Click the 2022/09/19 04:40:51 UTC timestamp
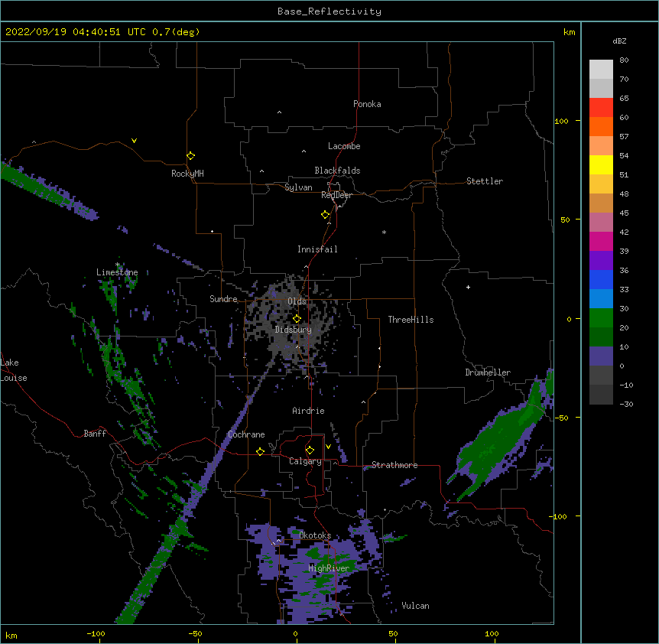The width and height of the screenshot is (659, 644). click(x=76, y=32)
